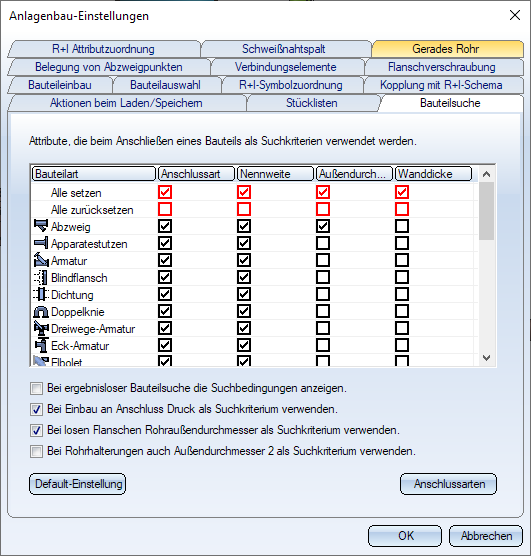The height and width of the screenshot is (556, 531).
Task: Check Außendurchmesser in the Alle setzen row
Action: click(323, 192)
